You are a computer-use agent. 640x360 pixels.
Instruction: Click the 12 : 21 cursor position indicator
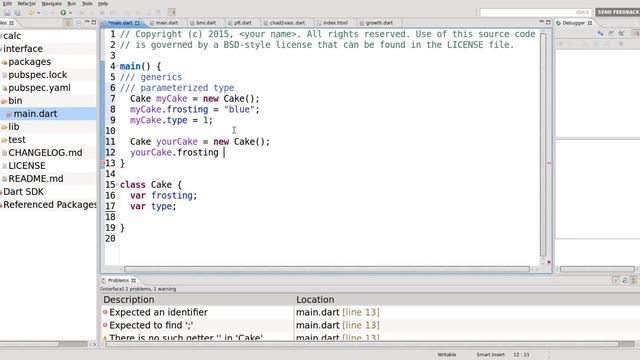[x=521, y=355]
